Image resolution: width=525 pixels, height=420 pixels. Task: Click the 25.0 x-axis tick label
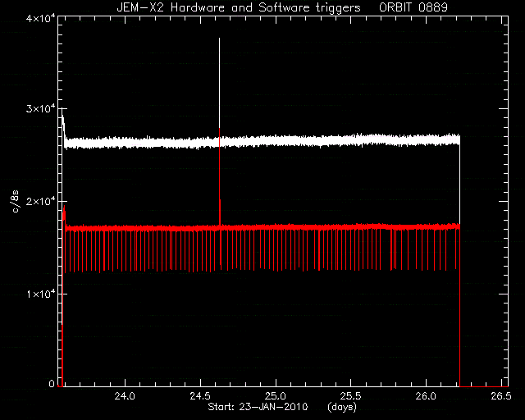[x=276, y=396]
